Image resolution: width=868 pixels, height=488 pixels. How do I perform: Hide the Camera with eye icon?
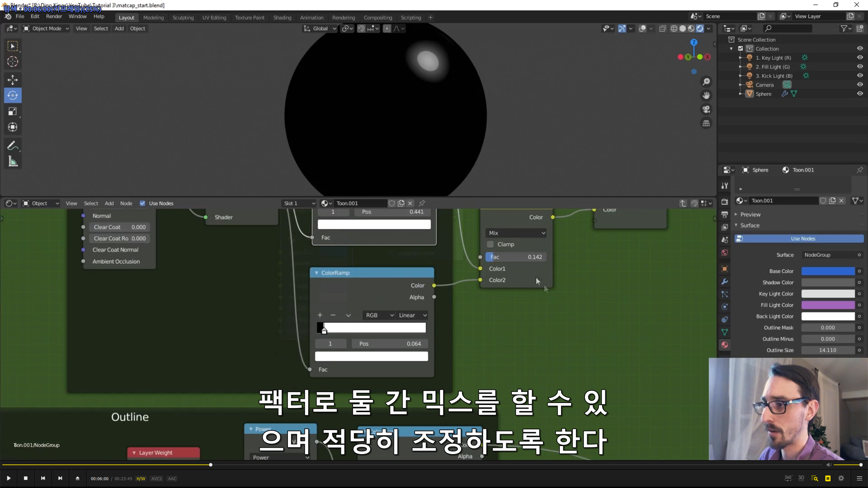point(860,84)
